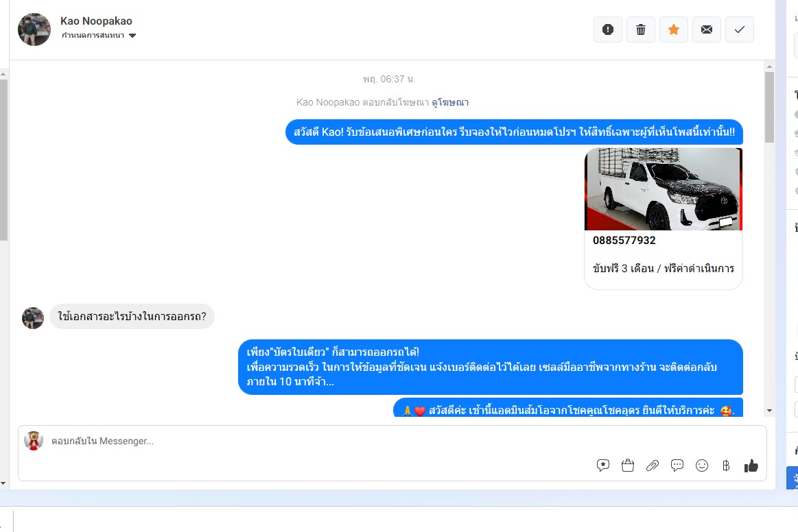The image size is (798, 532).
Task: Click Kao's small avatar beside his message
Action: pos(32,318)
